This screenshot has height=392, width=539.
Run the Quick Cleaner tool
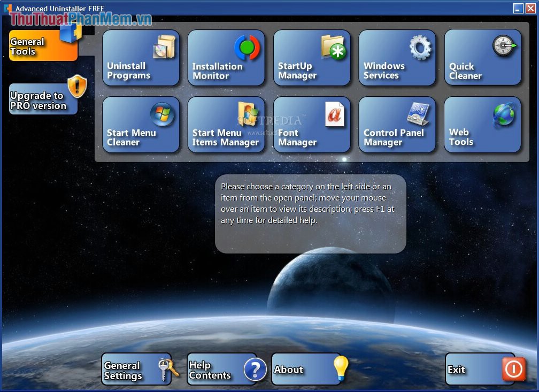[483, 58]
